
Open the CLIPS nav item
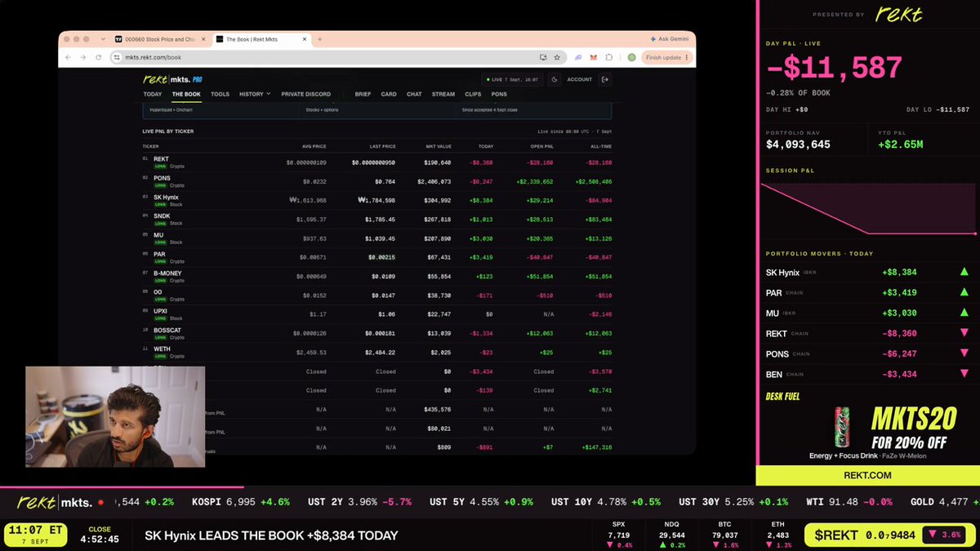tap(473, 94)
